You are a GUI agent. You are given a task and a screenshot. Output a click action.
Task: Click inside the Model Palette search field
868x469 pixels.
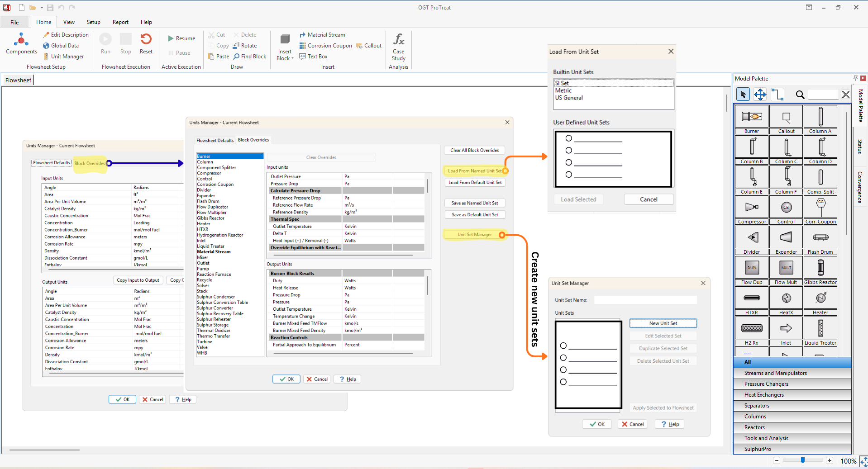tap(823, 95)
